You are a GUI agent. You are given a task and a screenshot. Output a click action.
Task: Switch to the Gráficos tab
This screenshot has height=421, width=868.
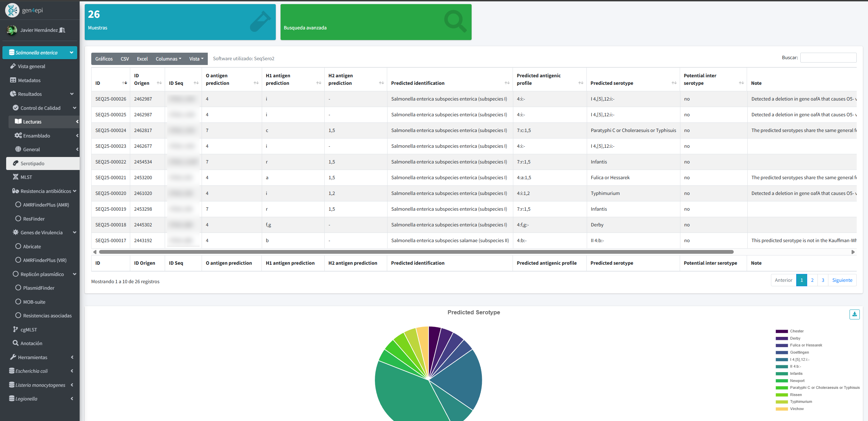104,58
